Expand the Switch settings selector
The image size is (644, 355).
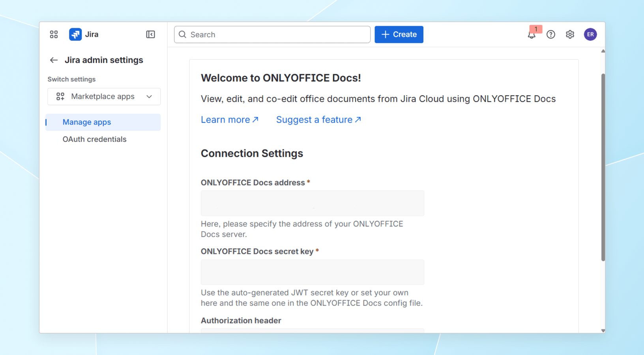coord(104,96)
